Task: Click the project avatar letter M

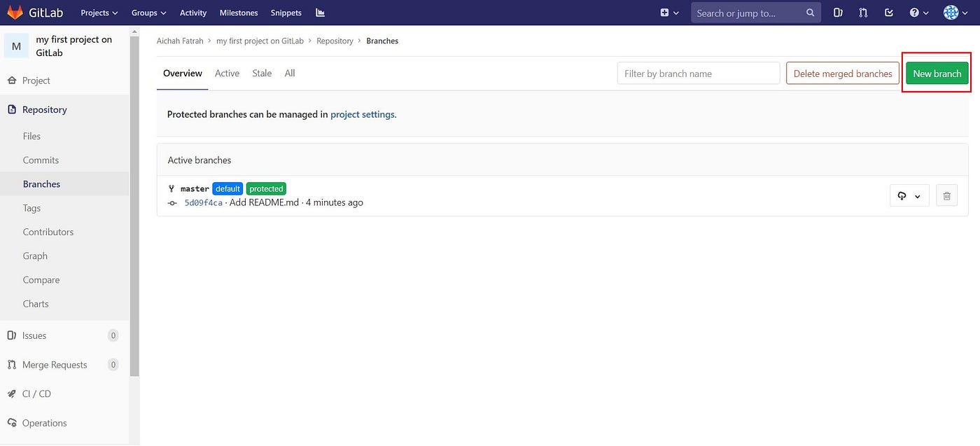Action: pos(17,46)
